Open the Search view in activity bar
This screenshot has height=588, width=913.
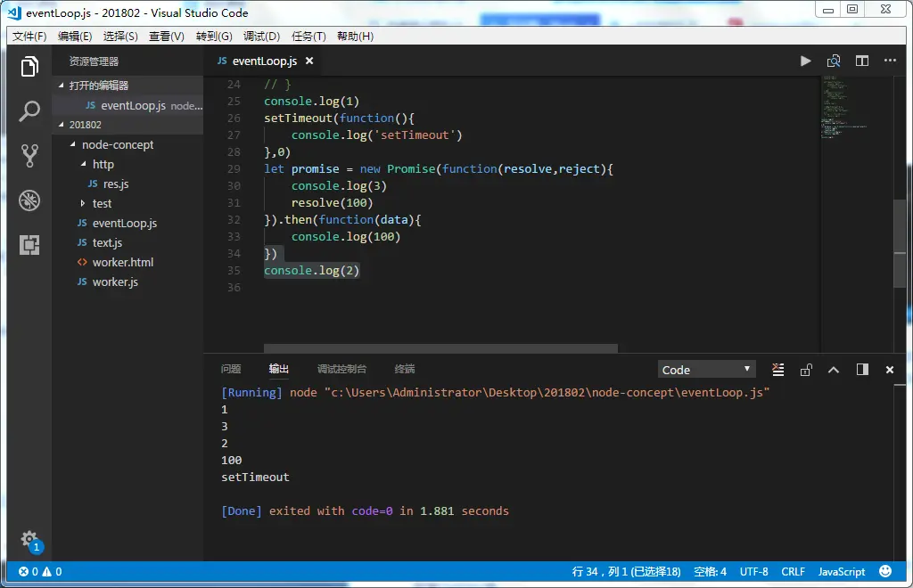point(29,110)
